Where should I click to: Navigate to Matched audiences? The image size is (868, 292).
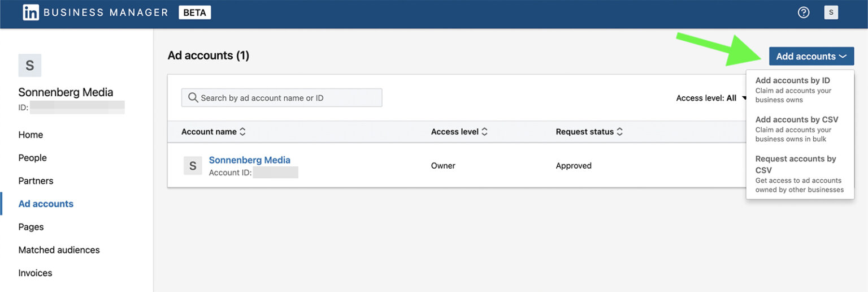tap(59, 250)
